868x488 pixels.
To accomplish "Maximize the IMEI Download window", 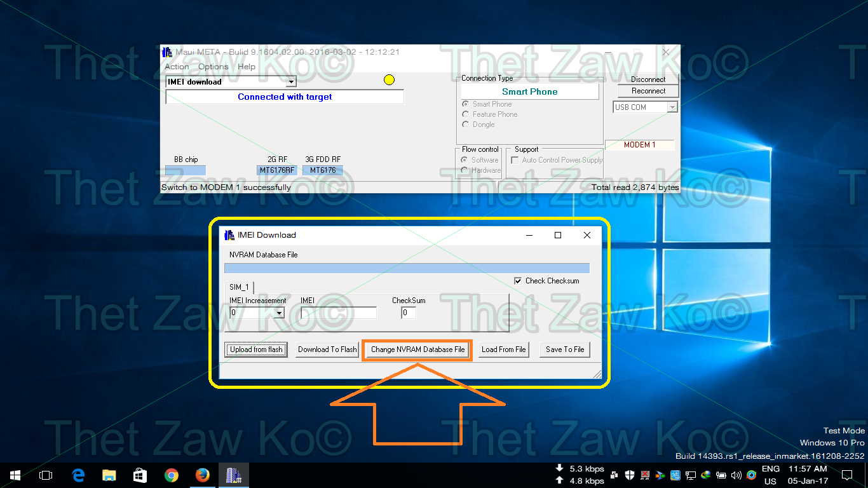I will pyautogui.click(x=558, y=235).
